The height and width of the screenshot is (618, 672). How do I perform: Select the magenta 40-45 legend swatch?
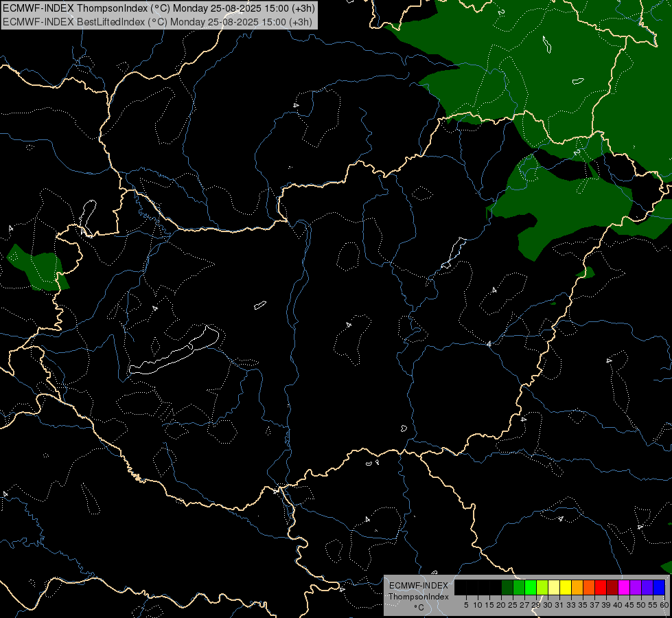[x=624, y=587]
